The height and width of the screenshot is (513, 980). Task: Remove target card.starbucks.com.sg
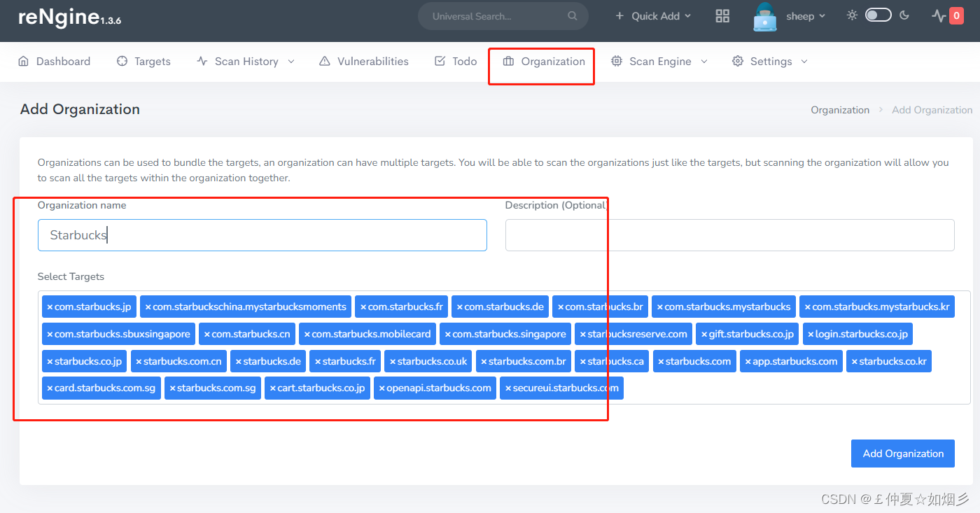(50, 388)
